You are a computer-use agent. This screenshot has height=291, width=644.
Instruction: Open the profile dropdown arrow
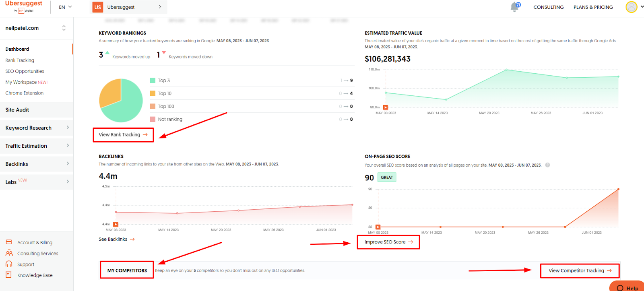click(642, 7)
